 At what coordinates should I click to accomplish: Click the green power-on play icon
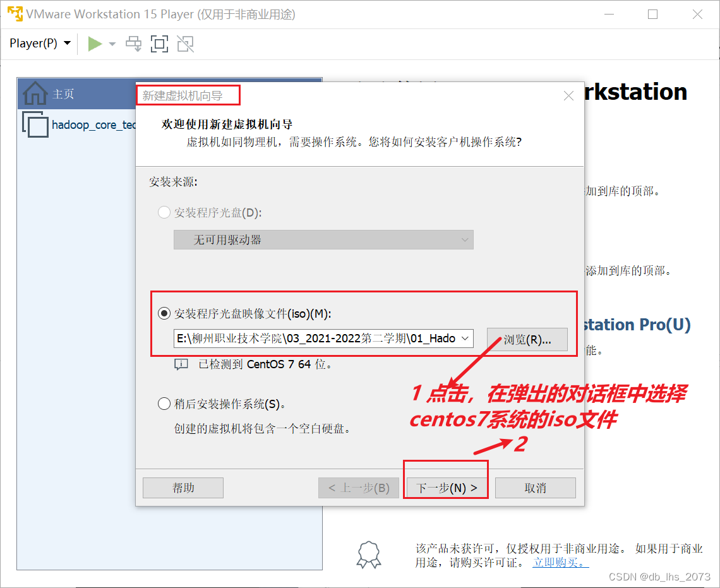click(95, 44)
